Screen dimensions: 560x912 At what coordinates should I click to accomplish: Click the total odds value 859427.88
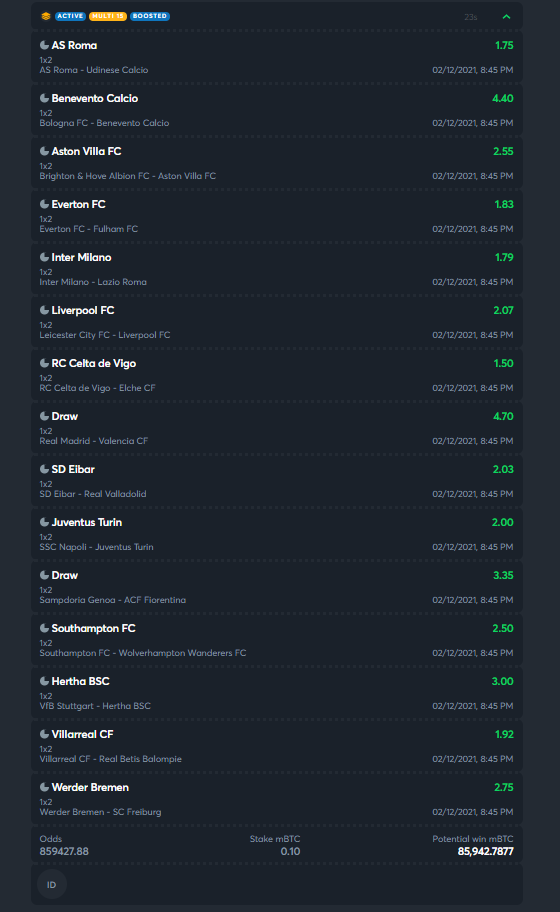[64, 852]
